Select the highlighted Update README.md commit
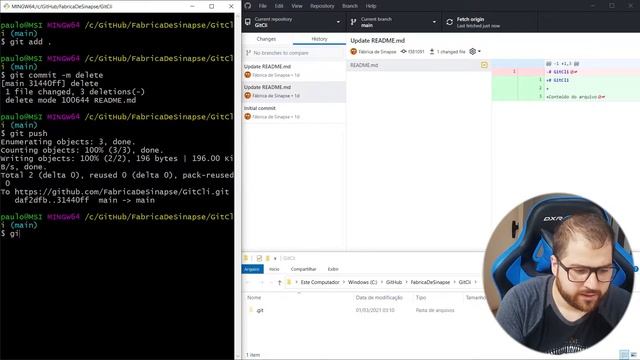640x360 pixels. (293, 91)
